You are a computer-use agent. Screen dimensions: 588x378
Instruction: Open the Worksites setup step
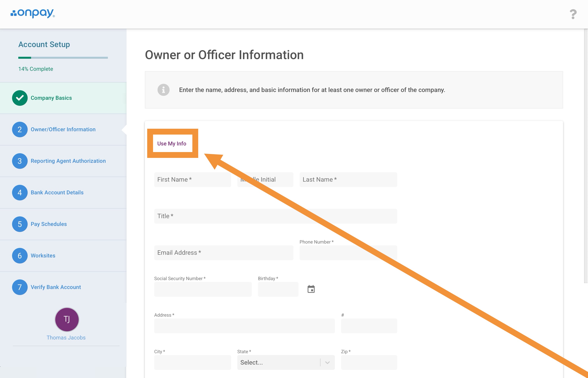(x=43, y=255)
